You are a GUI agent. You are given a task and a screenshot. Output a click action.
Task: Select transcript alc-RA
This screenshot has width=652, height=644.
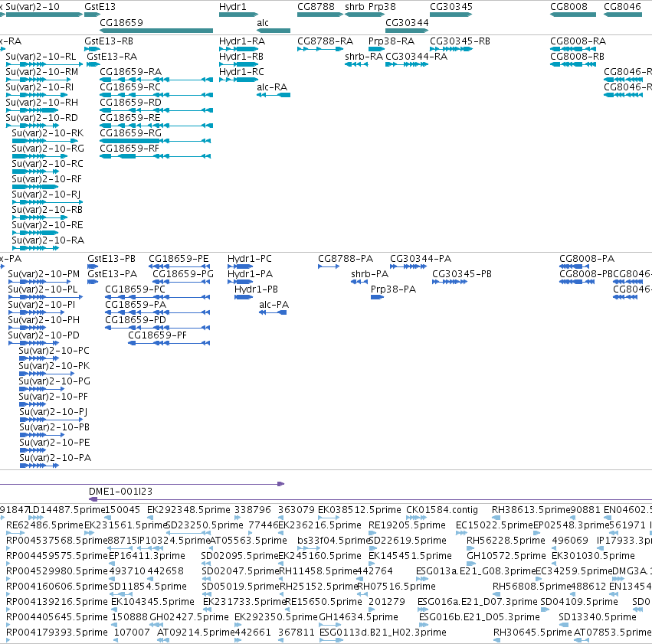pyautogui.click(x=274, y=95)
